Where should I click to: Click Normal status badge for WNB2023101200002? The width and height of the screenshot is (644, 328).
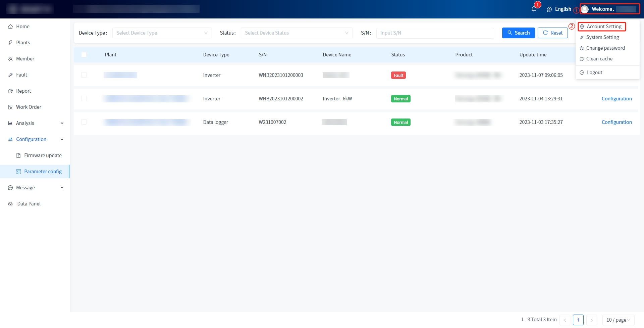click(400, 99)
